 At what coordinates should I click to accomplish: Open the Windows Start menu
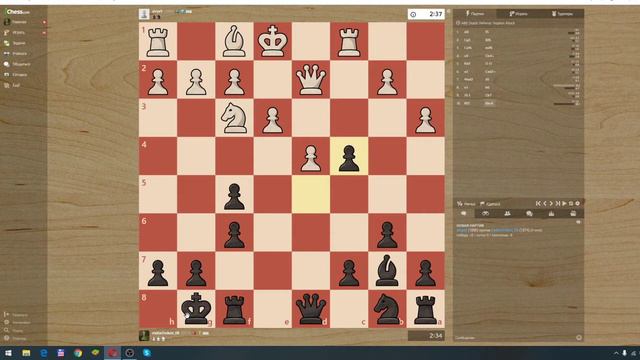(x=8, y=353)
